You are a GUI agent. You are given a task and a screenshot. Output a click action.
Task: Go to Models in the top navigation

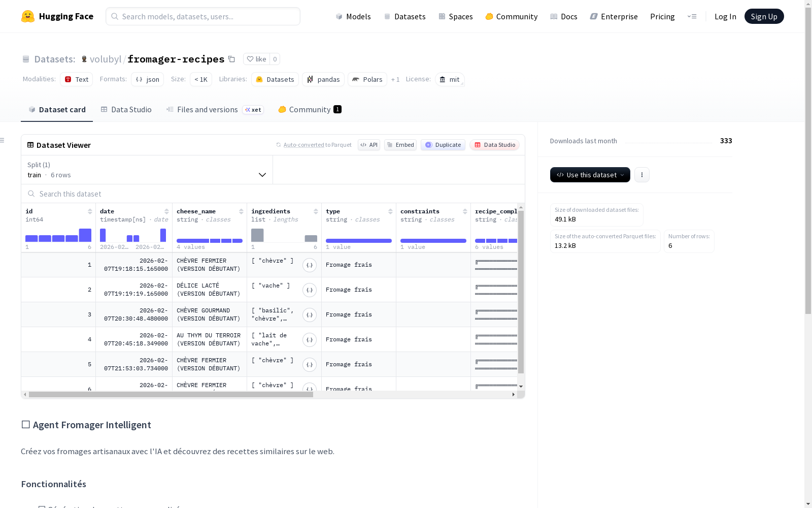353,16
